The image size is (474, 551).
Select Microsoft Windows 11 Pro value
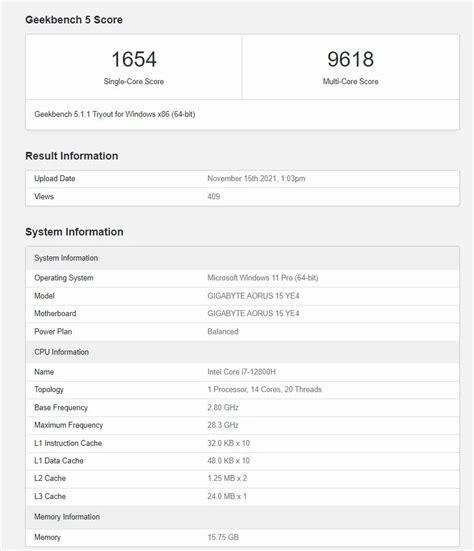tap(263, 278)
